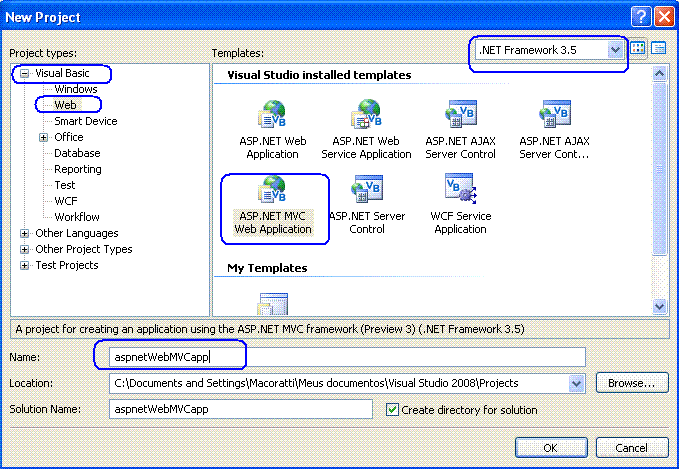Viewport: 679px width, 469px height.
Task: Select the Test project type
Action: (65, 185)
